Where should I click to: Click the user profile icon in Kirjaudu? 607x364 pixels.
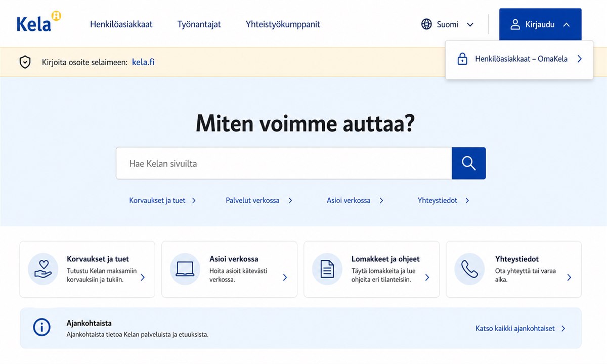(515, 24)
